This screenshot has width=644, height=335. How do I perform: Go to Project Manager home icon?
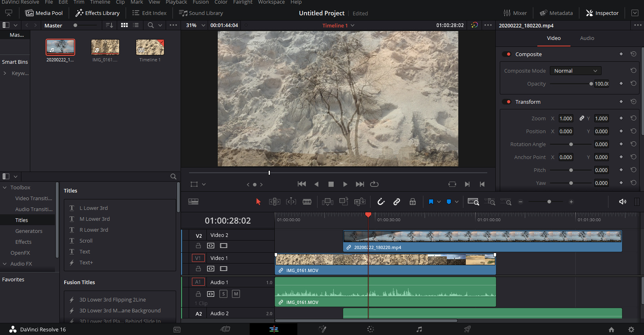[612, 329]
